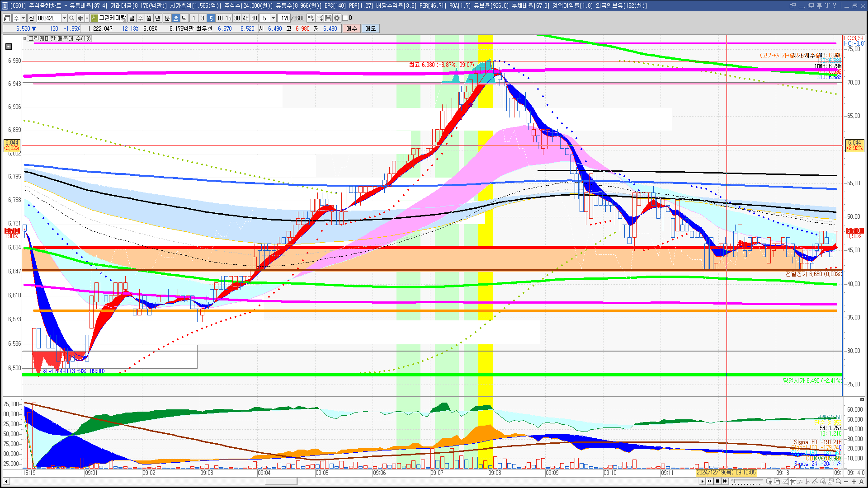Select the 분 (minute) chart period
Image resolution: width=868 pixels, height=488 pixels.
(167, 18)
